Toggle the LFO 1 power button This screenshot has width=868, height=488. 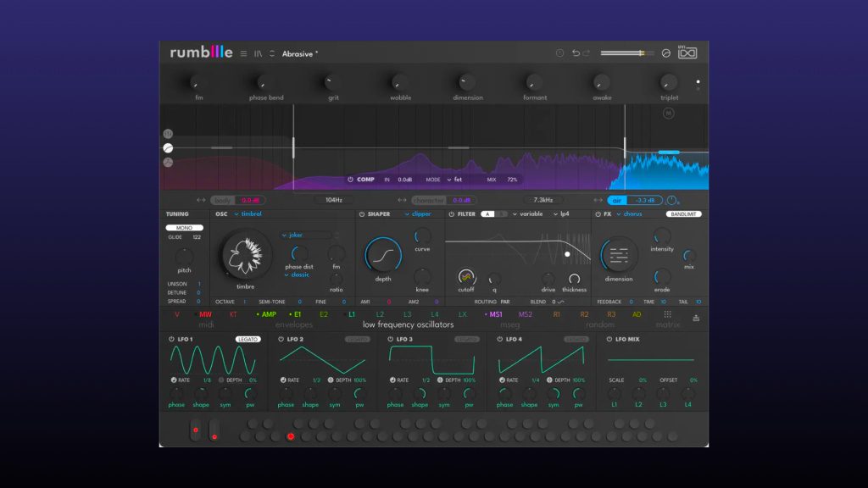pos(171,339)
